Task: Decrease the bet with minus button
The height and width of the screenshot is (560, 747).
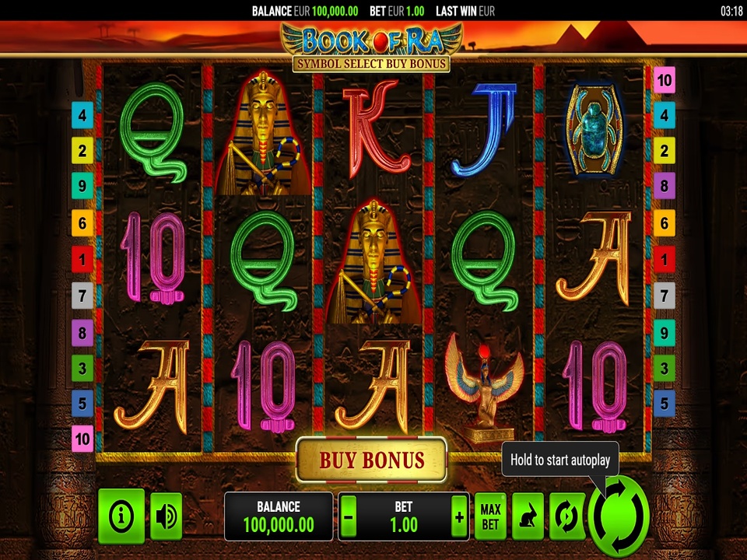Action: click(349, 517)
